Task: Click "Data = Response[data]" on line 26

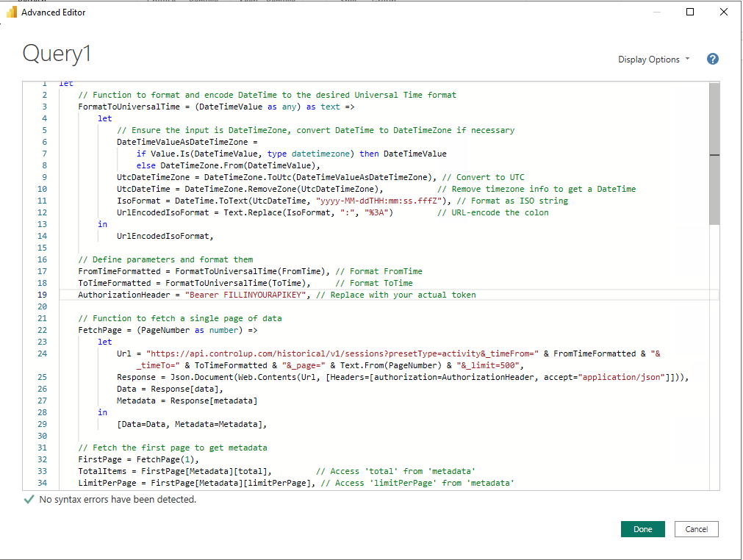Action: click(170, 389)
